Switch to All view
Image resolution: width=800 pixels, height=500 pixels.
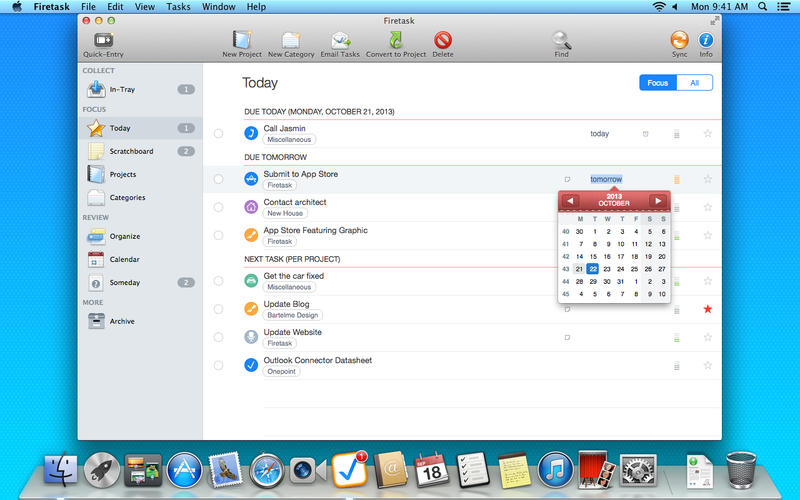point(694,83)
